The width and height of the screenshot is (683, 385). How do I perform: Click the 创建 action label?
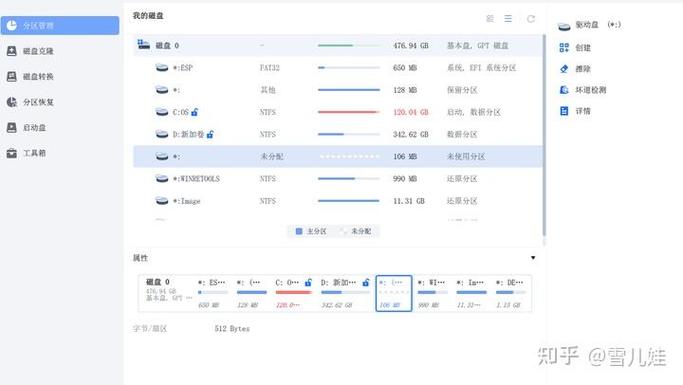[x=583, y=47]
